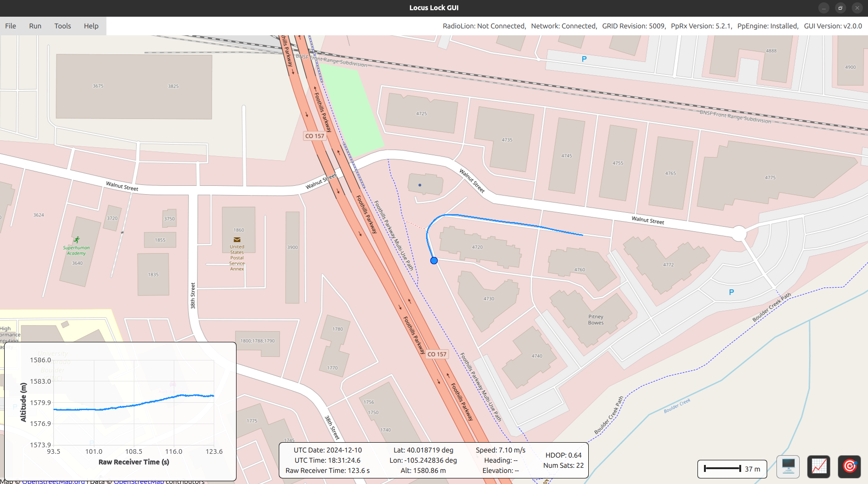Click the Alt: 1580.86 m readout

click(423, 471)
